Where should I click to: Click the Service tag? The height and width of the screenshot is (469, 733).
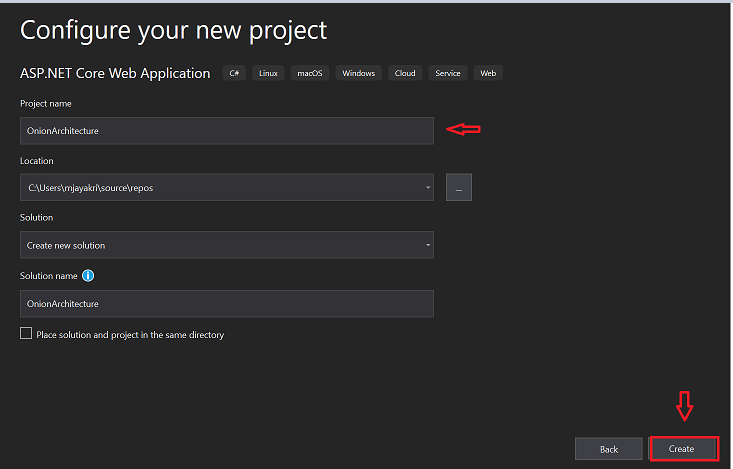(448, 73)
